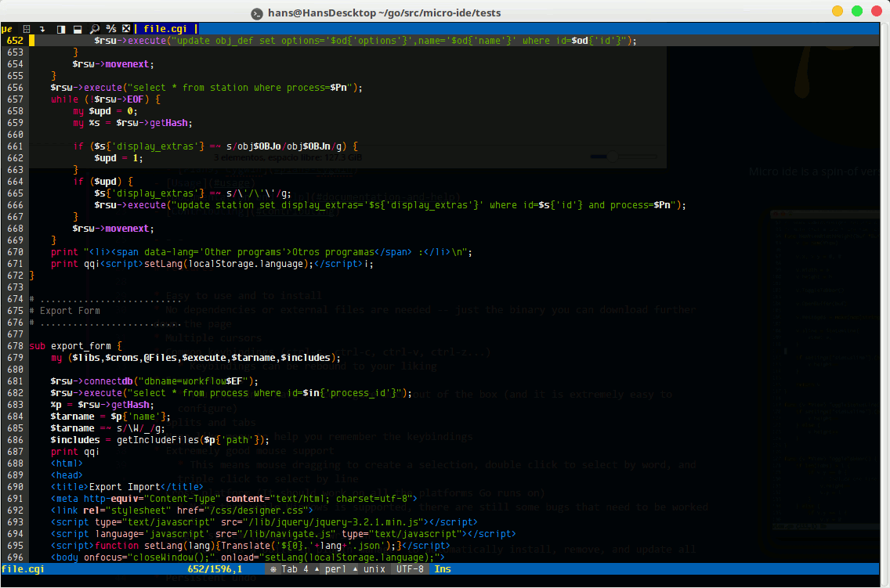Click the '%p = $rsw->getHash;' line
Image resolution: width=890 pixels, height=588 pixels.
pos(102,405)
